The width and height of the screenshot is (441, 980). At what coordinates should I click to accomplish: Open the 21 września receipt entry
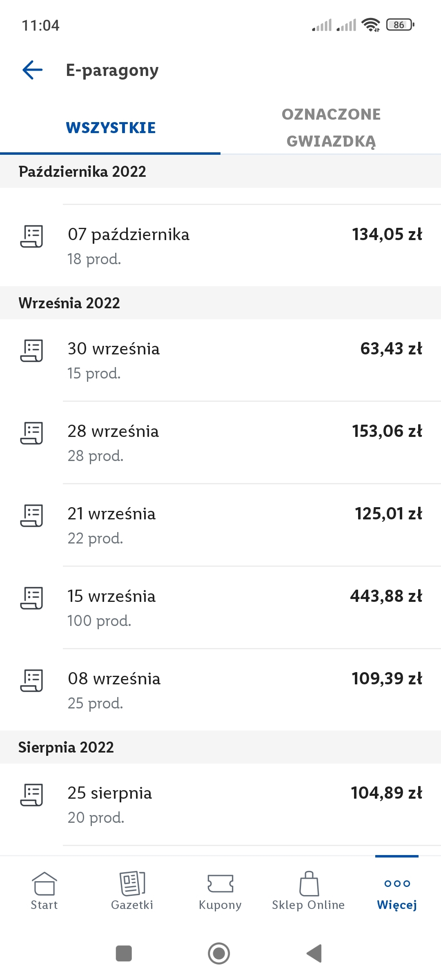(220, 525)
